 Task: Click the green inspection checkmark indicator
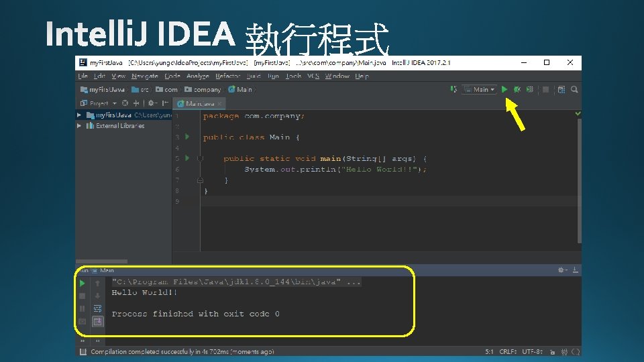[x=578, y=114]
